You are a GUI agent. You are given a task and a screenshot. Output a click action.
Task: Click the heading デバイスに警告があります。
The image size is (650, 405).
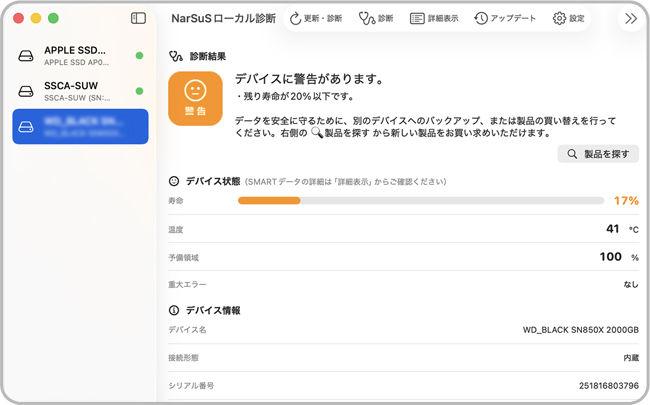click(x=309, y=79)
